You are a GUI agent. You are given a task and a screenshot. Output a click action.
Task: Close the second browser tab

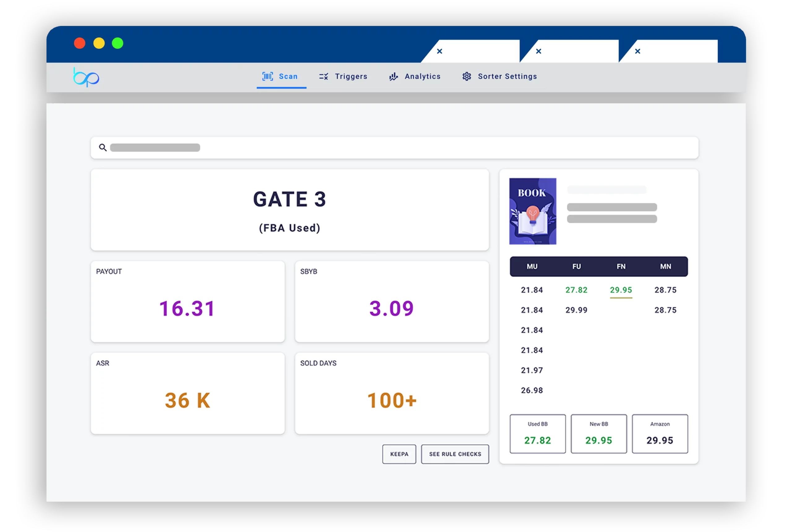[x=538, y=51]
